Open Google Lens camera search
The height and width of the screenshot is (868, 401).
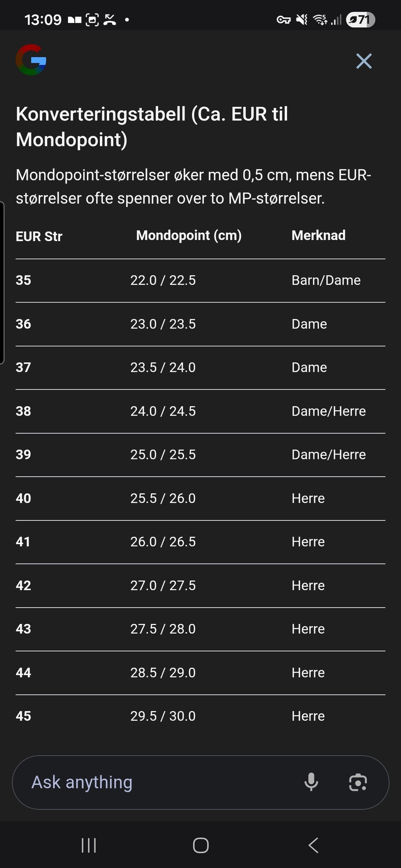(358, 782)
